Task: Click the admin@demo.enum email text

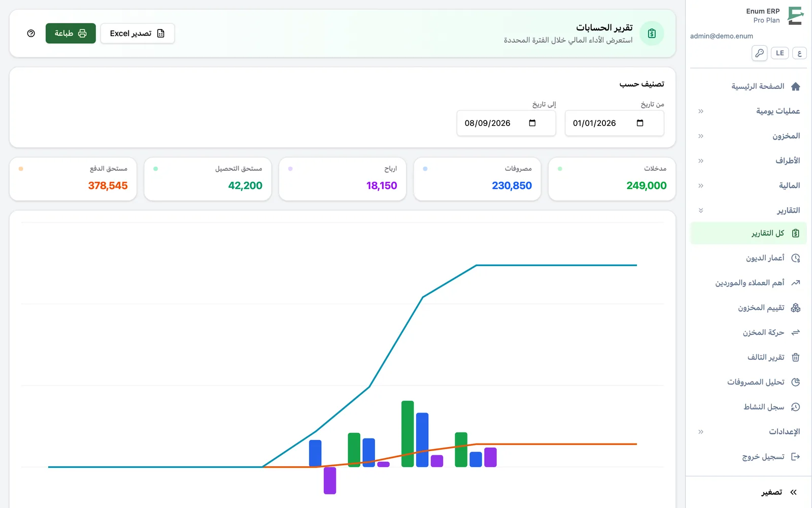Action: point(722,36)
